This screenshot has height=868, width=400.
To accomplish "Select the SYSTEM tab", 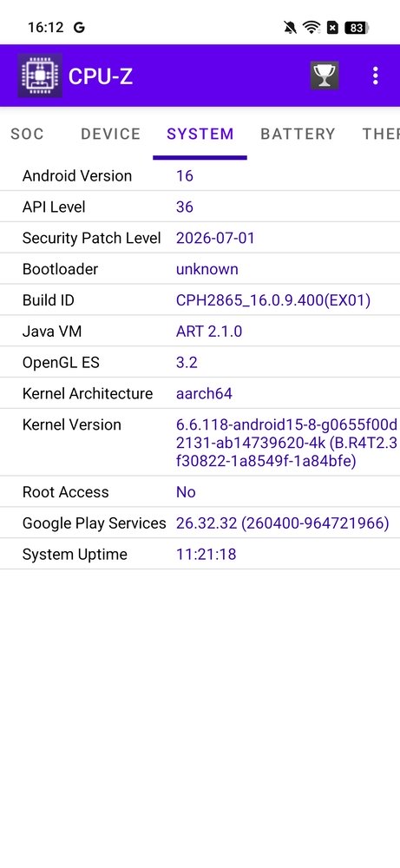I will tap(200, 134).
